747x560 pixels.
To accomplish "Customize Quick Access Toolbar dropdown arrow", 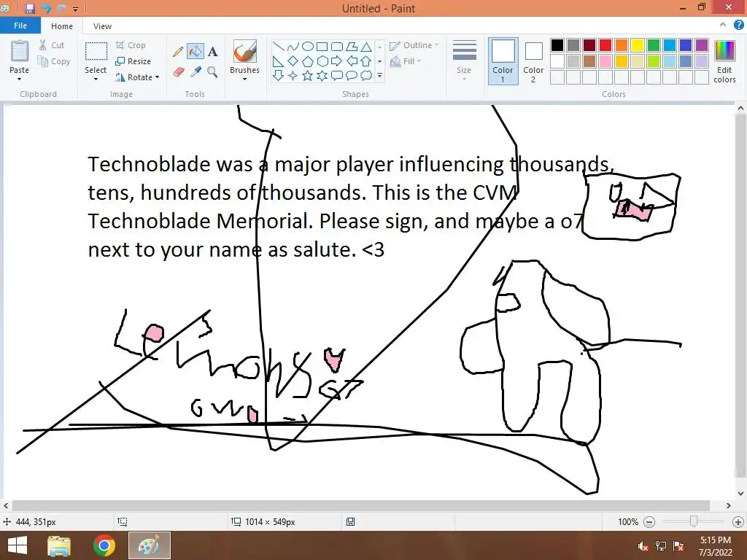I will [75, 9].
